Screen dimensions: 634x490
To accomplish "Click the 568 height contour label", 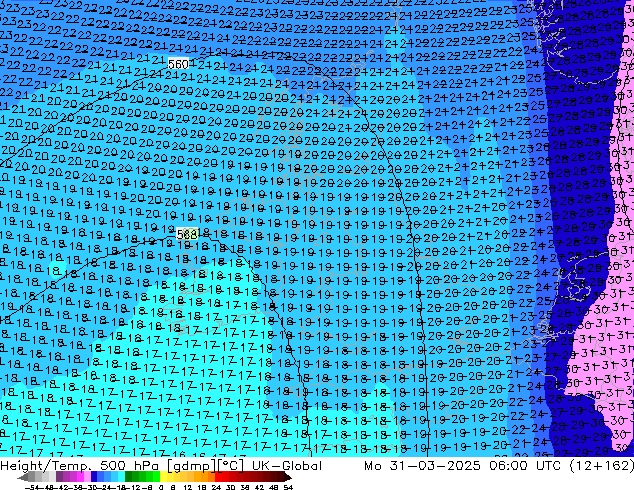I will [187, 234].
